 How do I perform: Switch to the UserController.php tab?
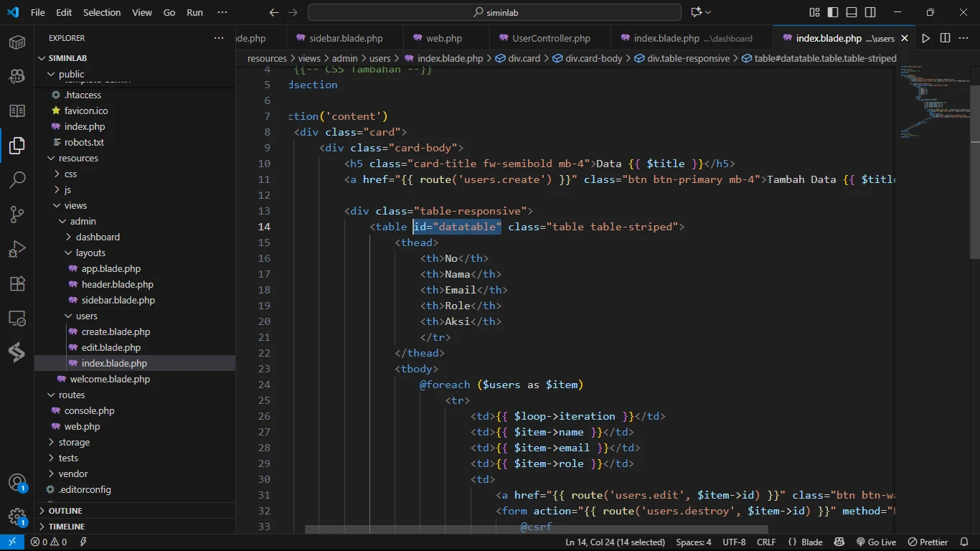[x=551, y=38]
